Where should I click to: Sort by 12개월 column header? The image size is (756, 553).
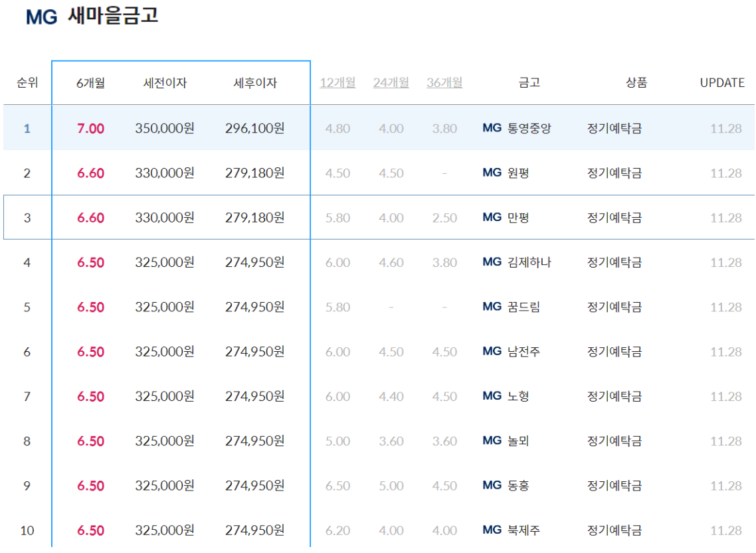(x=337, y=82)
